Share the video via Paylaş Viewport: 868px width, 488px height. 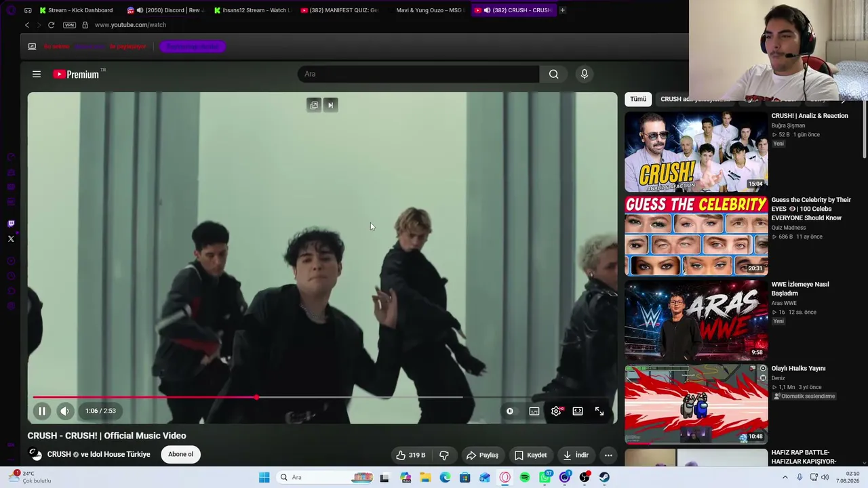tap(482, 455)
